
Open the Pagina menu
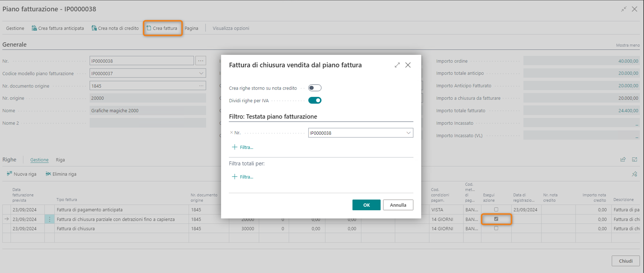[x=191, y=28]
